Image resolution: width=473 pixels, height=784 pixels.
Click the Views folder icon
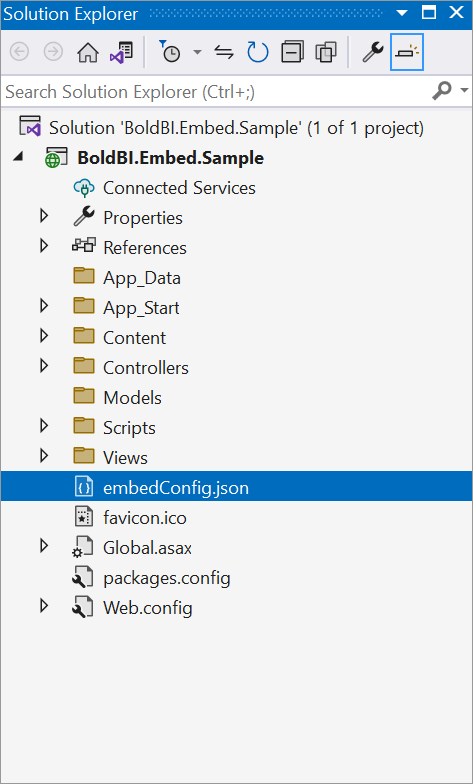[x=84, y=456]
